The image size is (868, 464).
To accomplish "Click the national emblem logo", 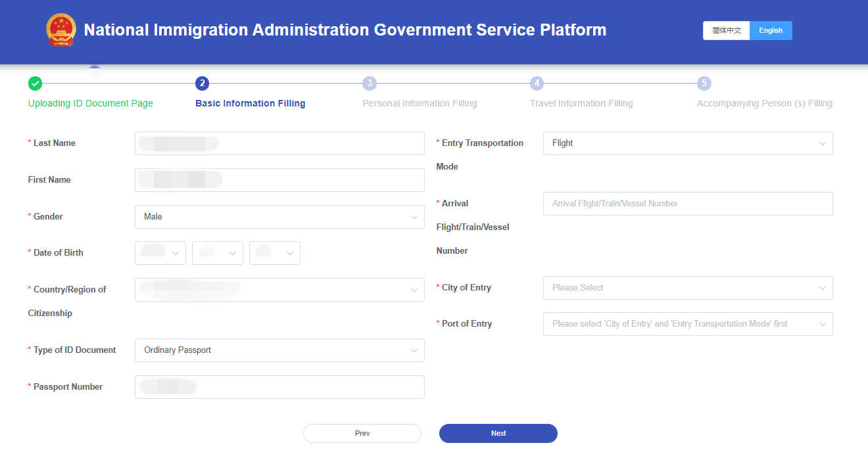I will (61, 30).
